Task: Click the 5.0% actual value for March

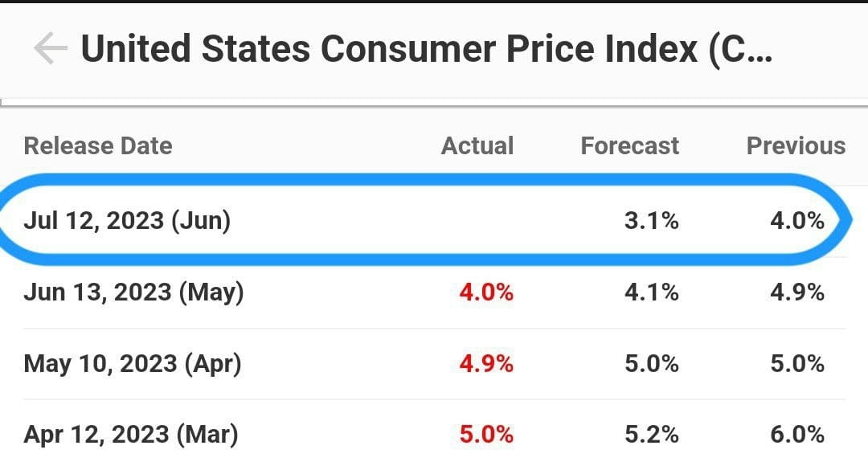Action: [485, 434]
